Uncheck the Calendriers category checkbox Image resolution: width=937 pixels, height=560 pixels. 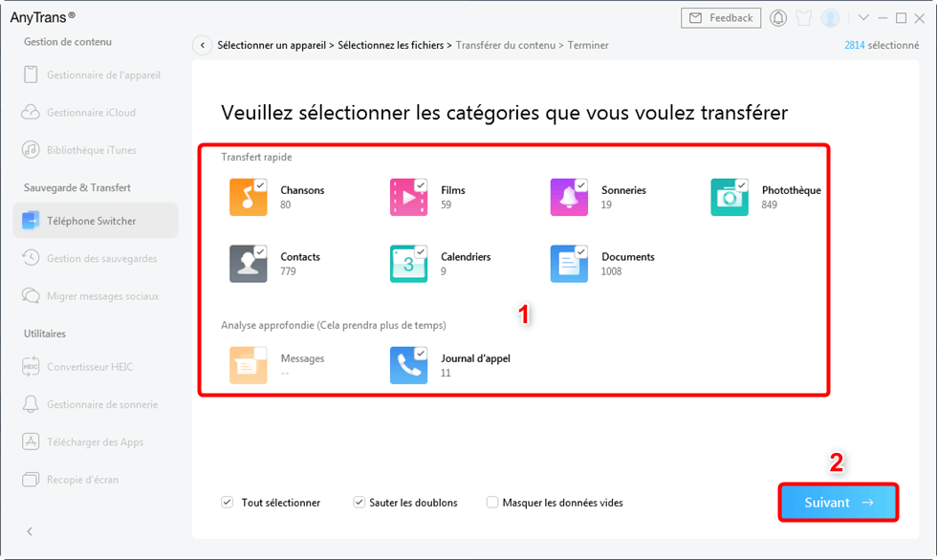[x=421, y=252]
